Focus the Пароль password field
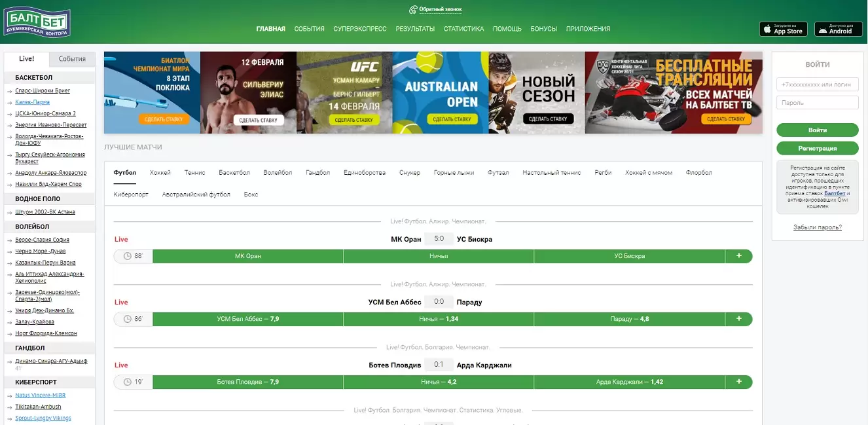Screen dimensions: 868x425 818,103
